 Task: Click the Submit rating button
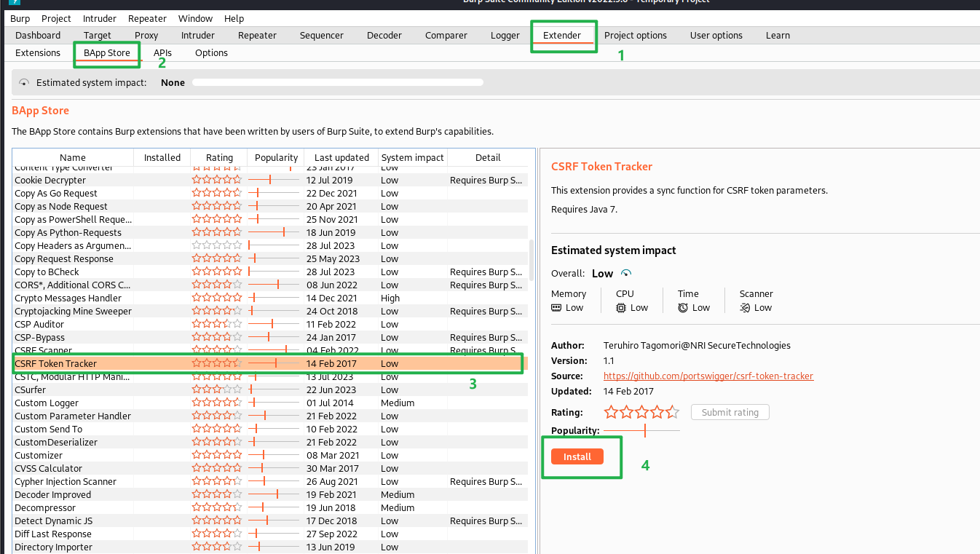coord(730,412)
